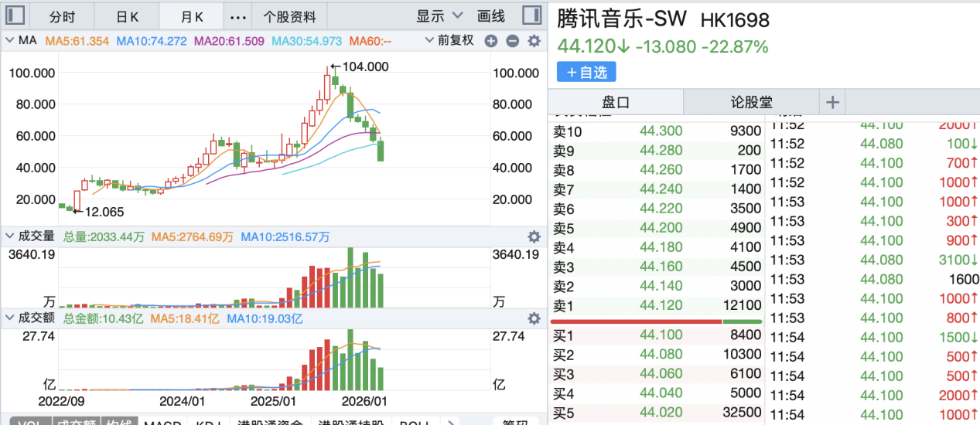Screen dimensions: 980x425
Task: Select the 卖5 order row at 44.200
Action: click(x=656, y=228)
